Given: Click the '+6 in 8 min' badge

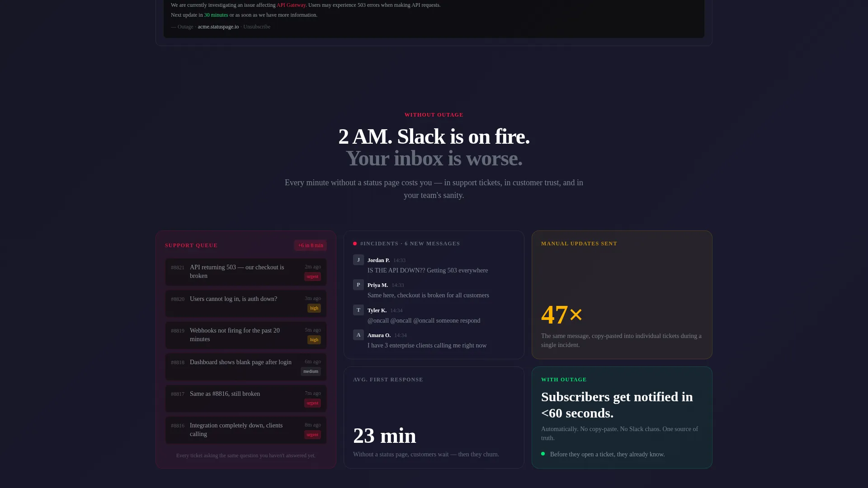Looking at the screenshot, I should point(311,245).
